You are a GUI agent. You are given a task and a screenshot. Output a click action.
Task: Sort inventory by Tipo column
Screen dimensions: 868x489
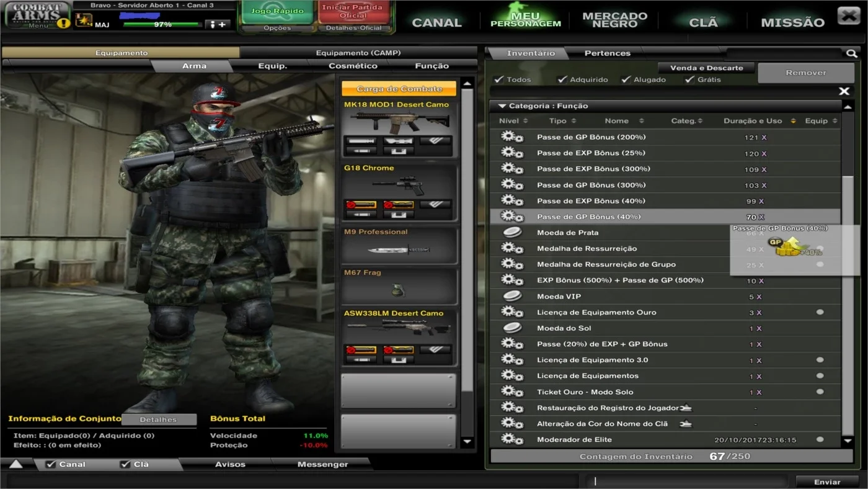pos(562,121)
